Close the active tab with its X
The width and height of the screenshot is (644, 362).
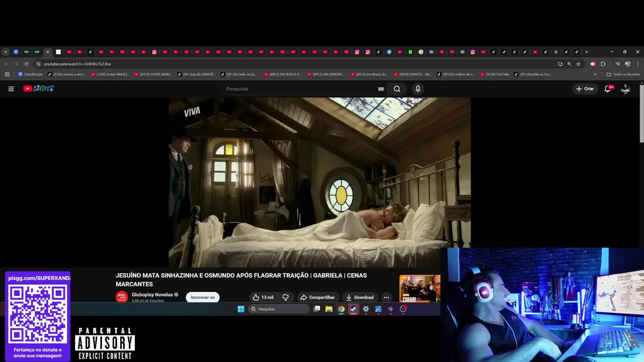point(48,52)
